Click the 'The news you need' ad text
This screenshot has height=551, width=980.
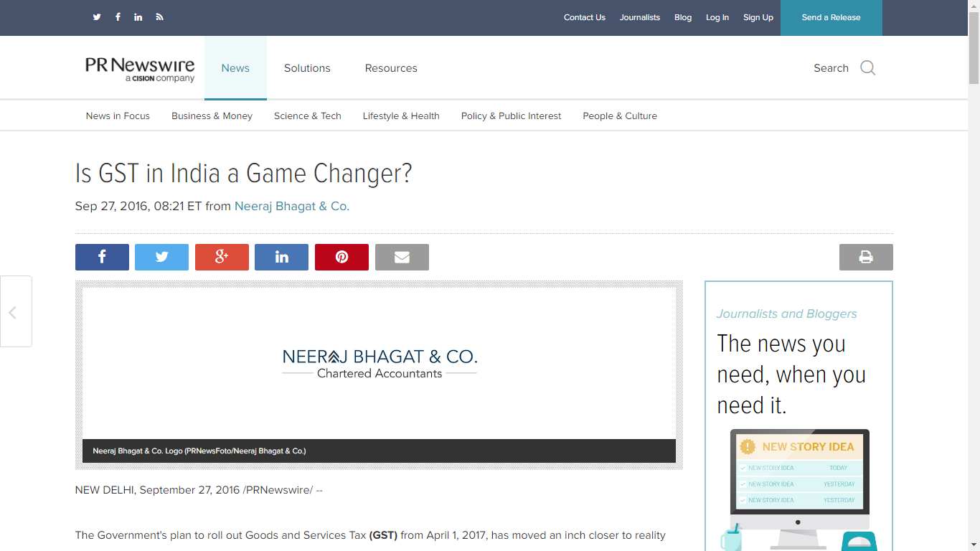point(791,375)
